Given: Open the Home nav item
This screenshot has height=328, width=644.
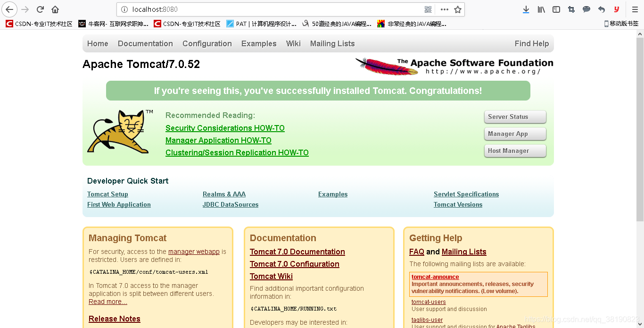Looking at the screenshot, I should click(98, 43).
